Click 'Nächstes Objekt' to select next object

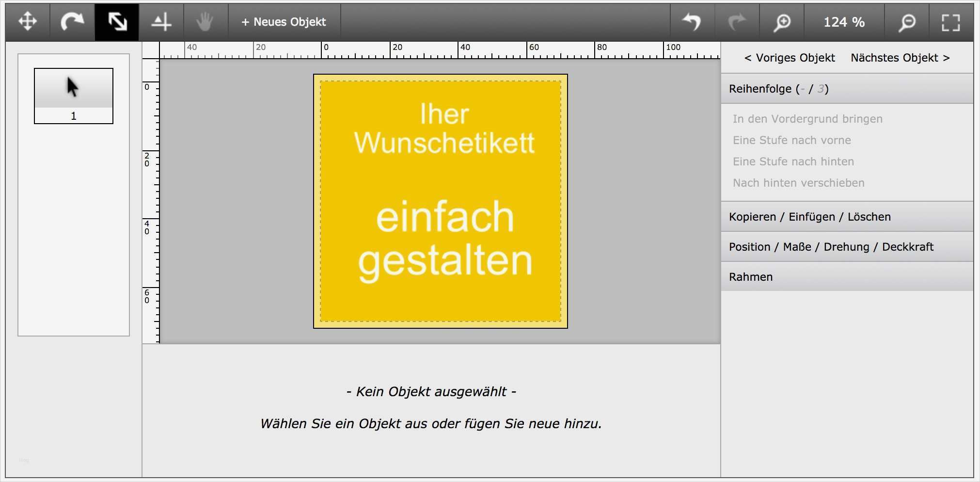(x=900, y=57)
